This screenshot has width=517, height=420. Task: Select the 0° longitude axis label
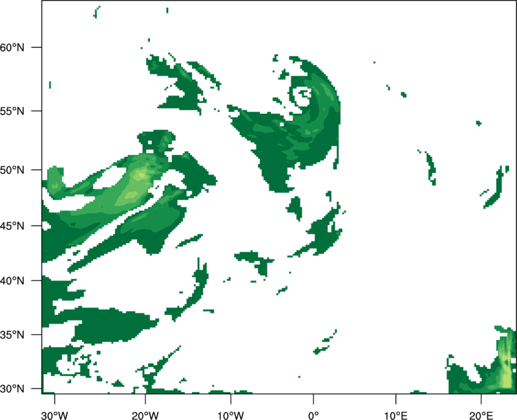[313, 415]
